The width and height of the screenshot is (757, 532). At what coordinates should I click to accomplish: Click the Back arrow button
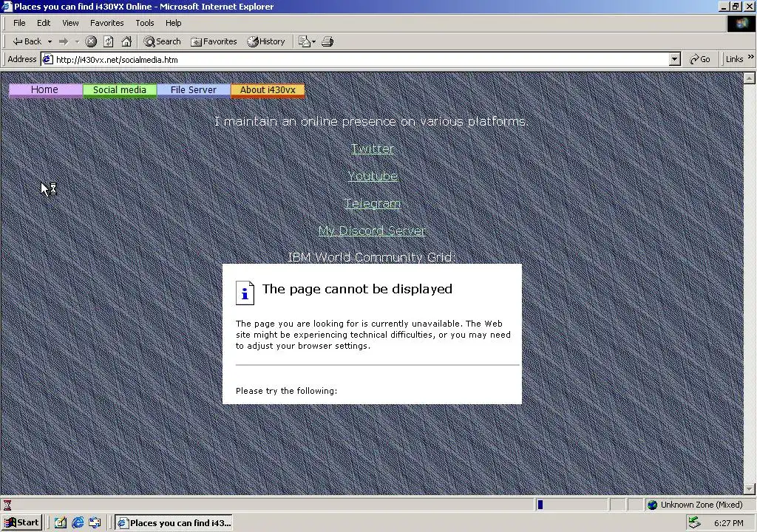(27, 41)
